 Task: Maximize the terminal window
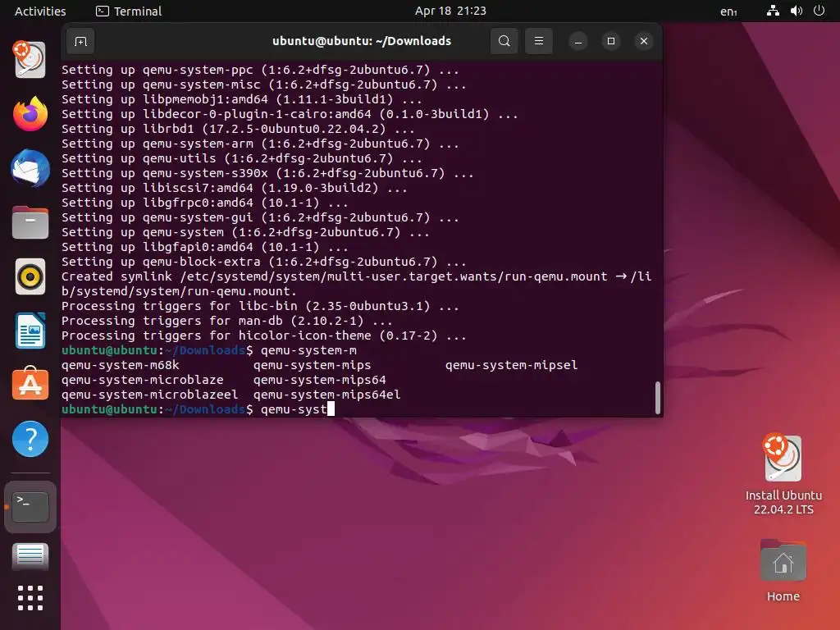[610, 41]
